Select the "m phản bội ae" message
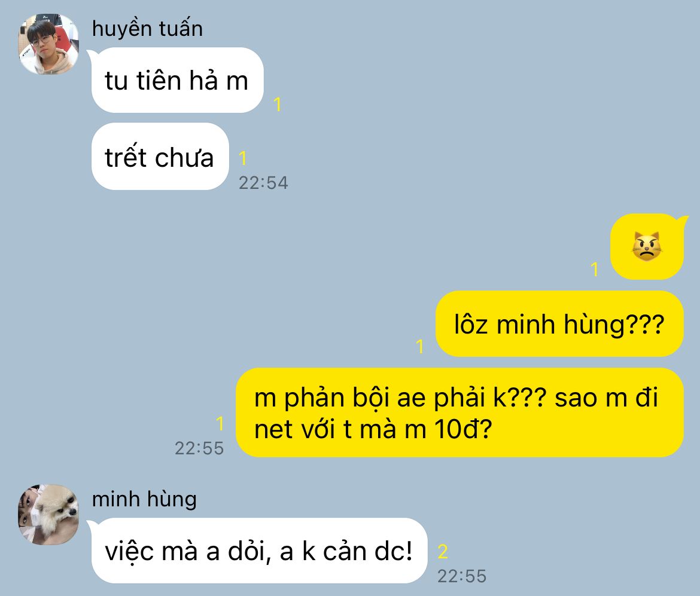 pos(459,412)
